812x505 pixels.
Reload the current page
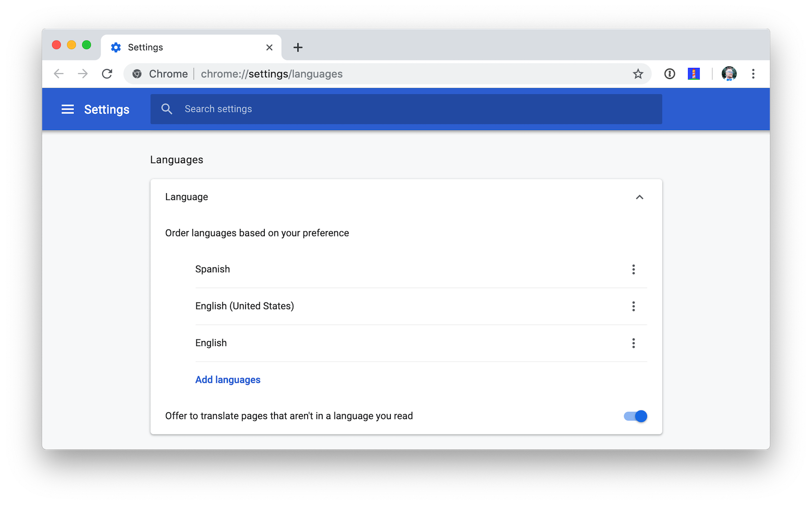[x=107, y=74]
